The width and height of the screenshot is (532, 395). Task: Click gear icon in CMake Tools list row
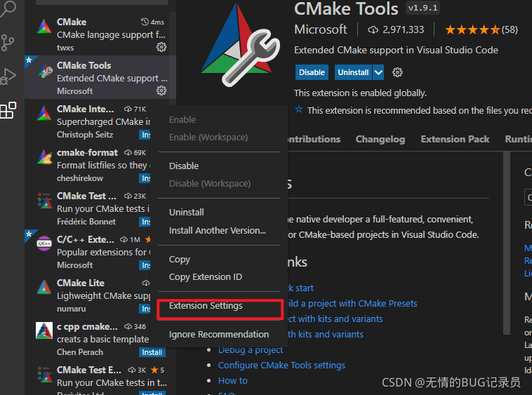pyautogui.click(x=161, y=91)
